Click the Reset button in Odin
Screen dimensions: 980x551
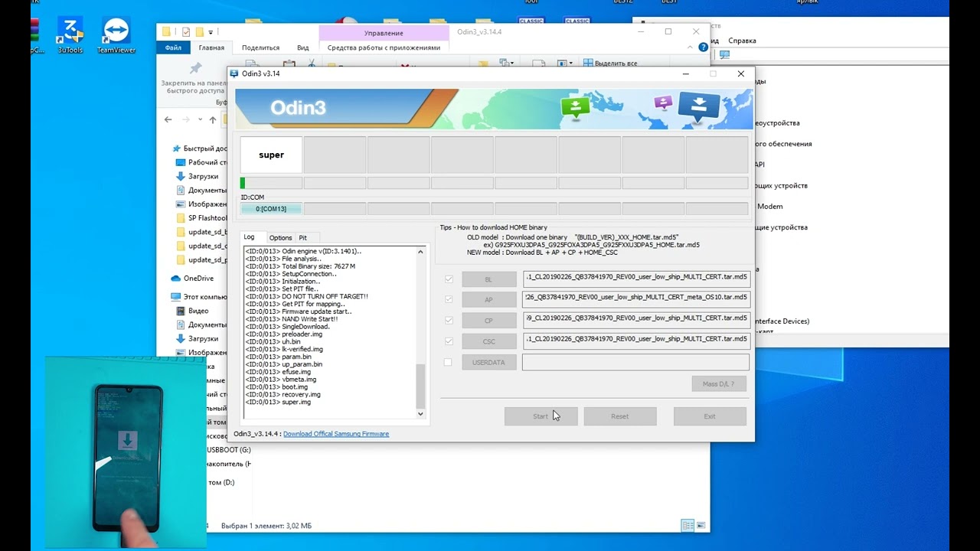point(620,416)
